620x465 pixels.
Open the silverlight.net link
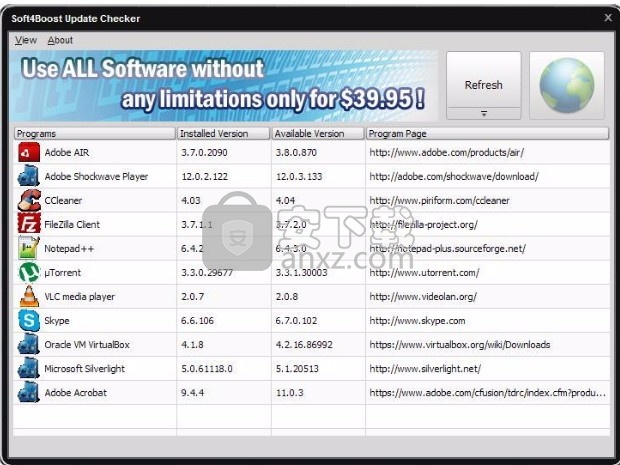coord(425,369)
